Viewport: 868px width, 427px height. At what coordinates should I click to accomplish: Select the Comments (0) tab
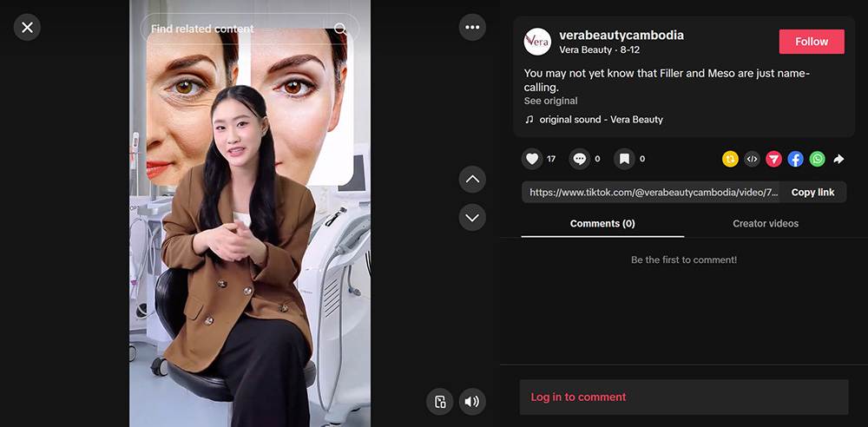tap(602, 223)
